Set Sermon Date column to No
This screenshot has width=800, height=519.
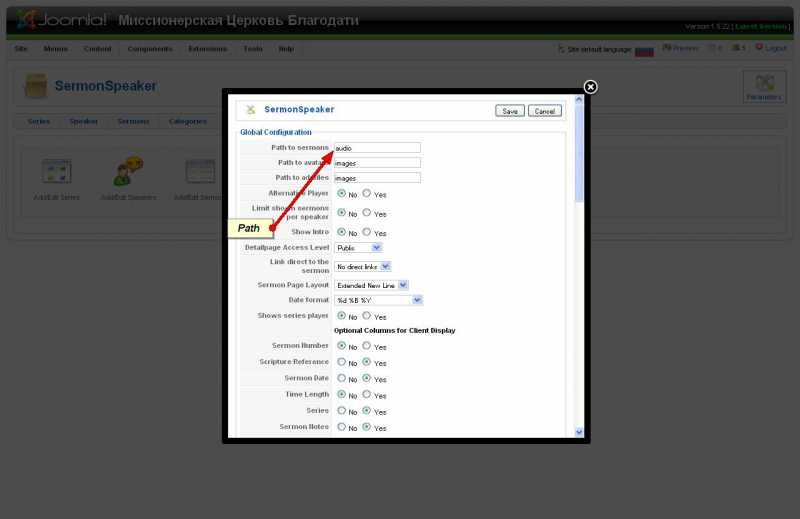[x=341, y=378]
